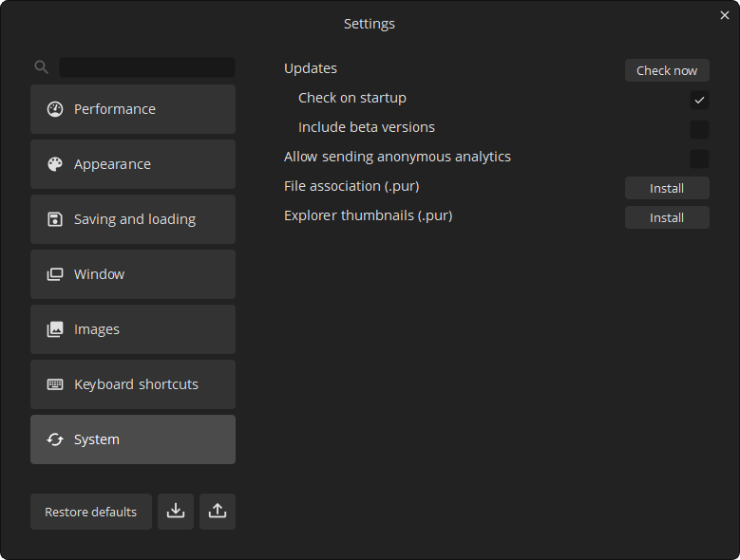Click the Restore defaults button
The height and width of the screenshot is (560, 740).
click(91, 512)
